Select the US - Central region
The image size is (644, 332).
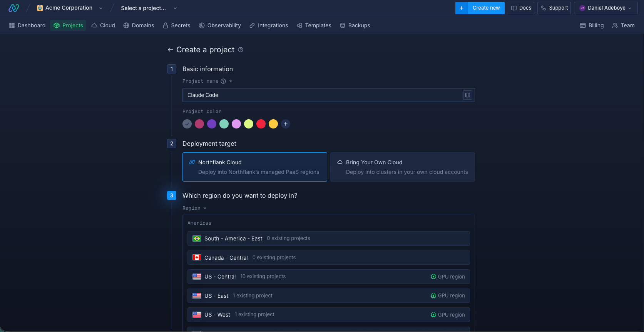(329, 277)
